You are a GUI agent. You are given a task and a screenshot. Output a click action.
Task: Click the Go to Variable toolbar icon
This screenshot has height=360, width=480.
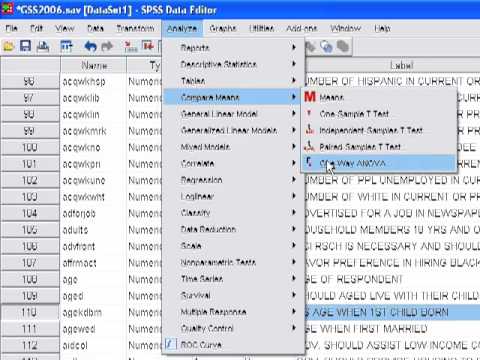148,46
